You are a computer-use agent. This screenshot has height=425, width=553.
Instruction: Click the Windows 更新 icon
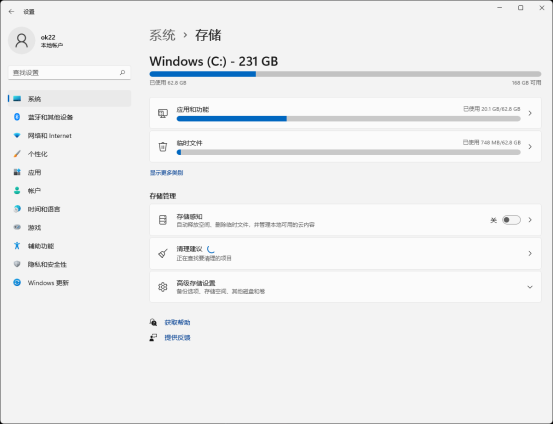coord(17,283)
